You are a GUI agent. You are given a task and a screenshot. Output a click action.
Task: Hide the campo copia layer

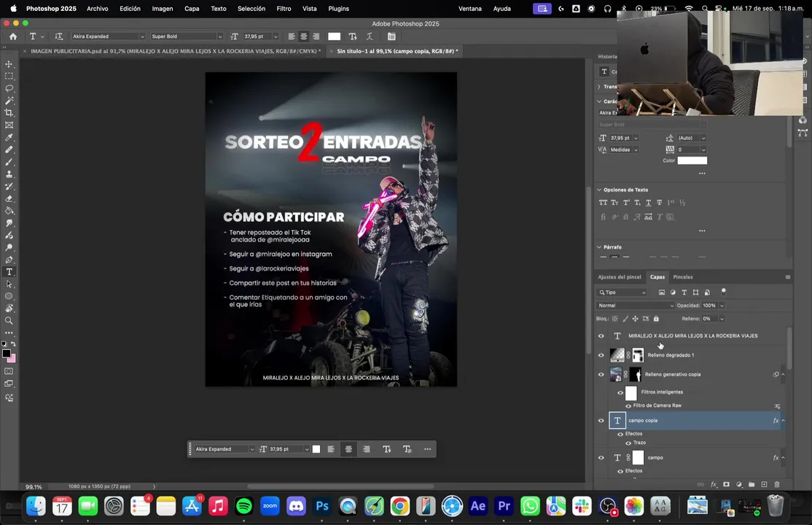coord(601,420)
